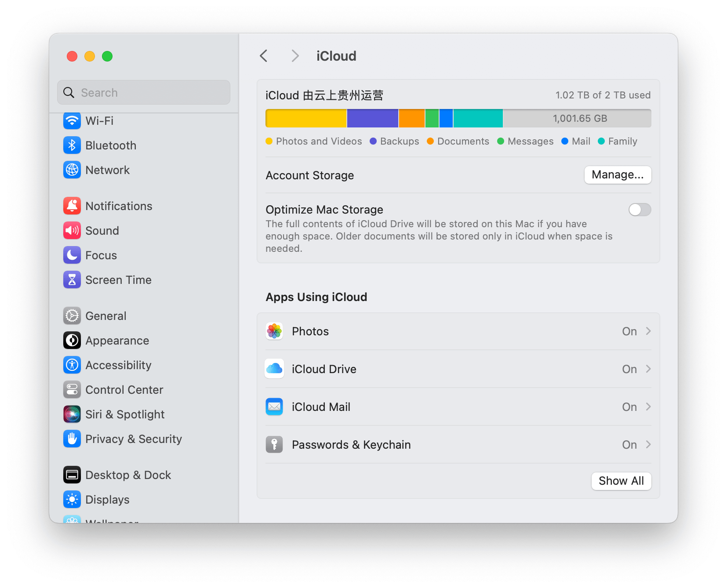This screenshot has height=588, width=727.
Task: Click the iCloud Drive cloud icon
Action: coord(274,369)
